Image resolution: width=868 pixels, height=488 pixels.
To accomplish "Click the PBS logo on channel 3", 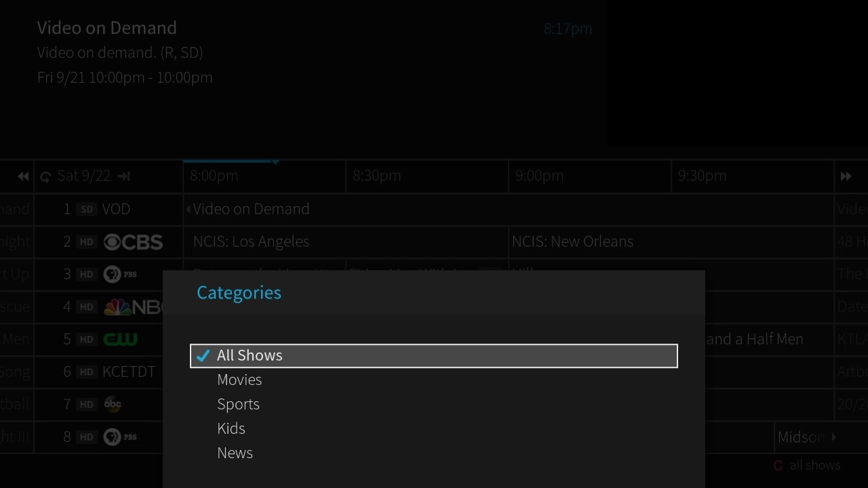I will pyautogui.click(x=120, y=274).
